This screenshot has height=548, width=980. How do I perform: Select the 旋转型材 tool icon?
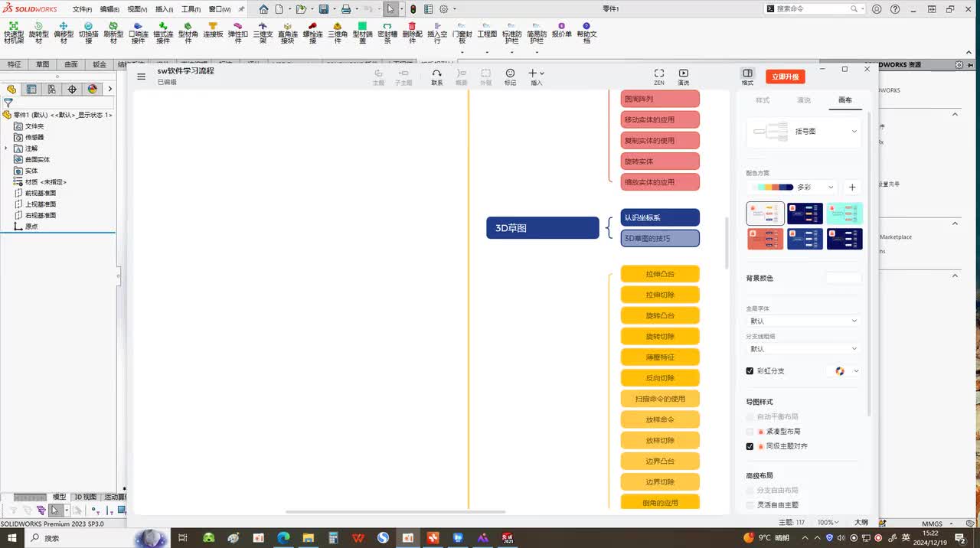39,33
